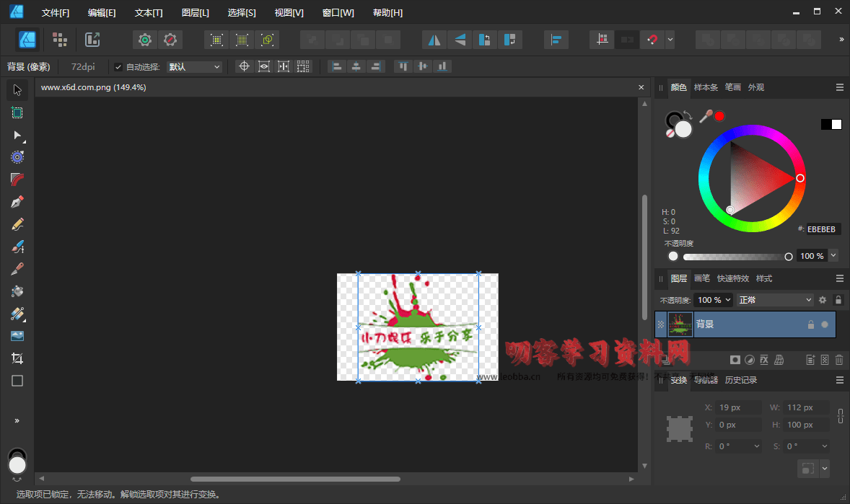850x504 pixels.
Task: Toggle the 自动选择 checkbox
Action: (118, 67)
